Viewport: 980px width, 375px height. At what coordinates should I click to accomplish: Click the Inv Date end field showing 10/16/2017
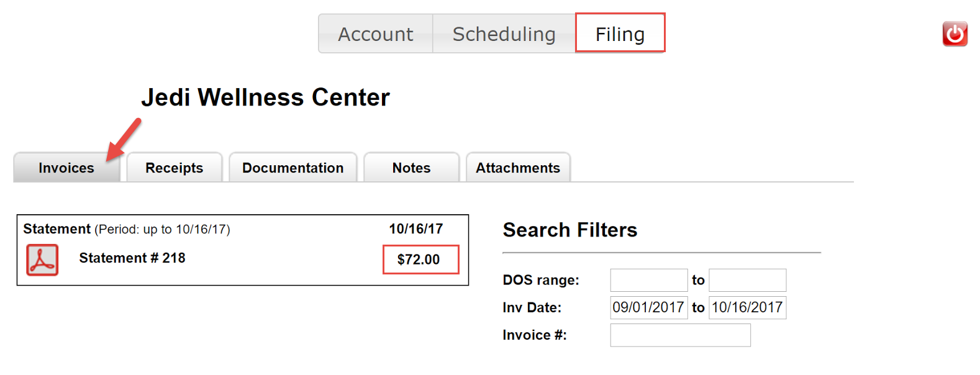click(747, 307)
